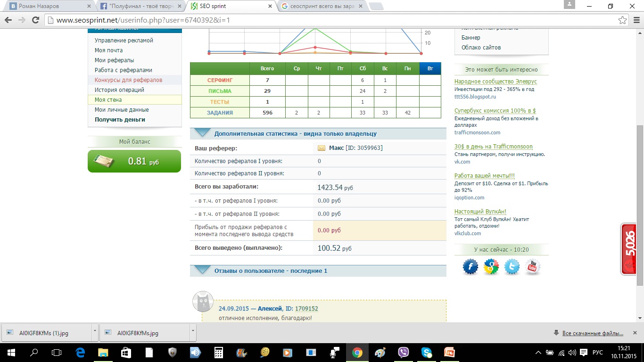Open dropdown for AI0IGF8KfMs.jpg download
Screen dimensions: 644x362
coord(193,332)
